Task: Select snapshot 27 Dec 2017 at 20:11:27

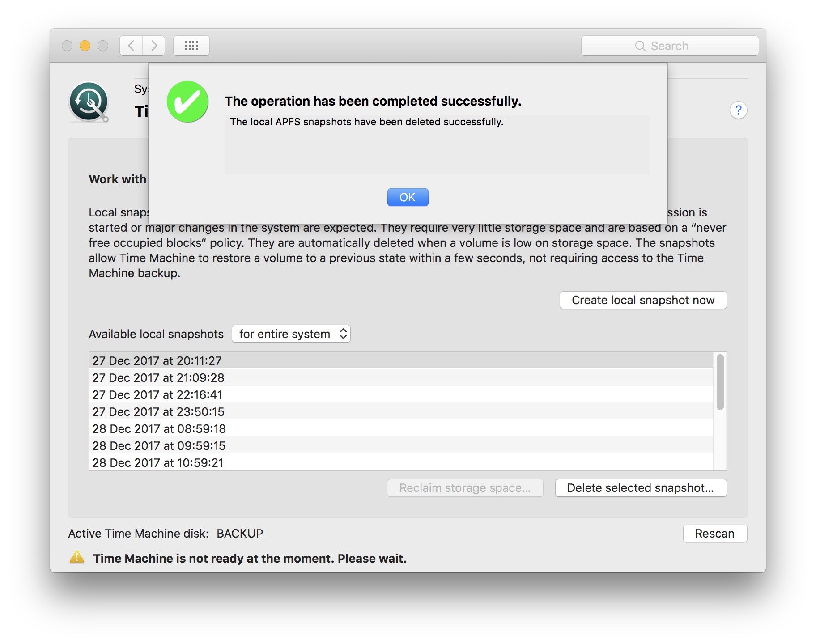Action: point(401,360)
